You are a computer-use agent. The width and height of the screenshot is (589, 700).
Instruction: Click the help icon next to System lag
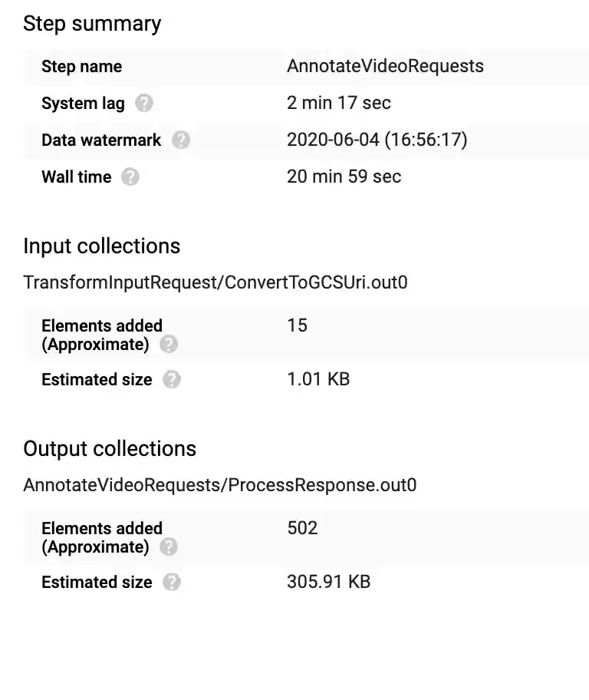143,104
